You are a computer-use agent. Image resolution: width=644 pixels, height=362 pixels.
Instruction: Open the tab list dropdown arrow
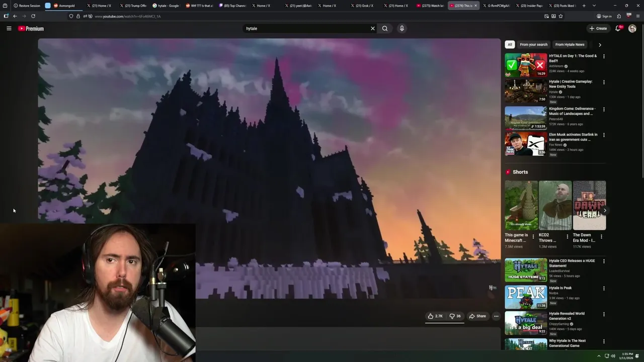[x=594, y=6]
